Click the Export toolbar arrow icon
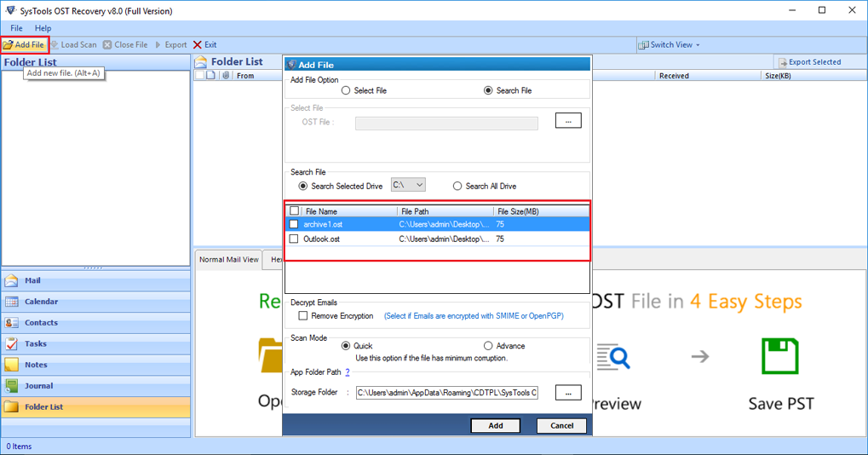The image size is (868, 455). point(158,45)
